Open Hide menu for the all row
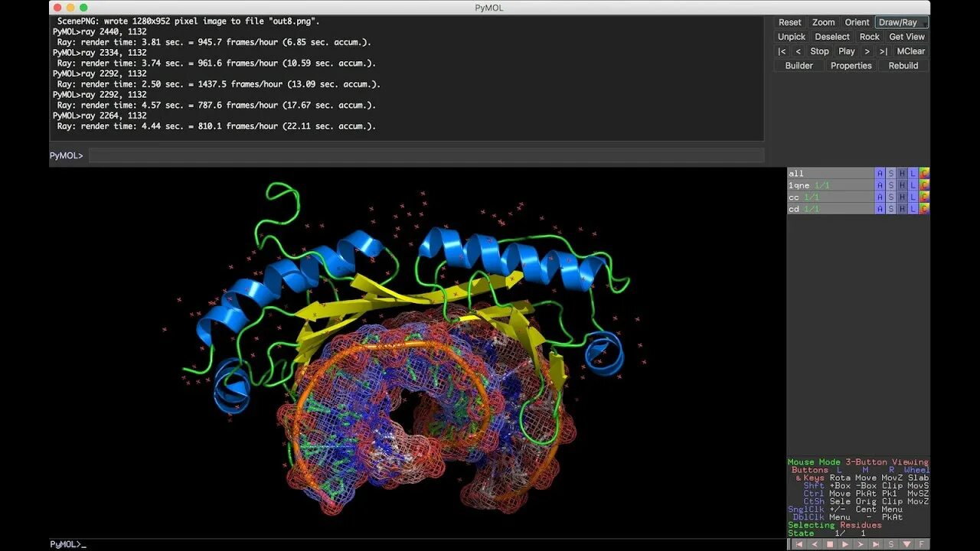This screenshot has width=980, height=551. pos(902,174)
